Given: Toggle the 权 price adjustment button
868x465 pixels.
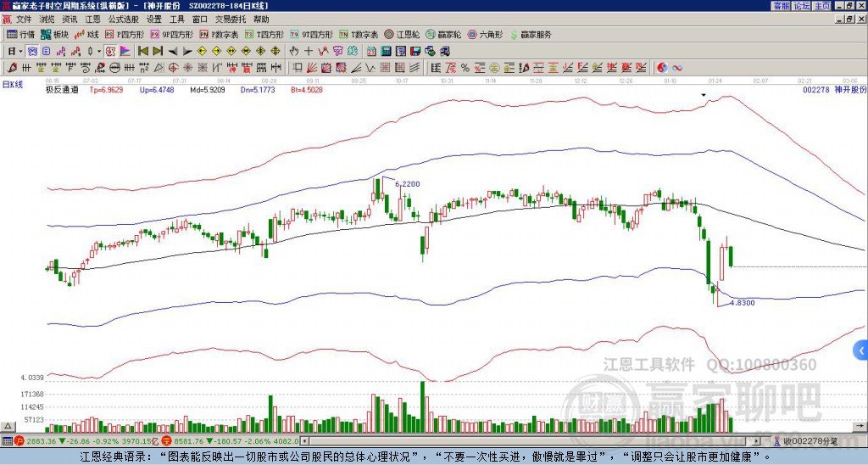Looking at the screenshot, I should point(110,51).
